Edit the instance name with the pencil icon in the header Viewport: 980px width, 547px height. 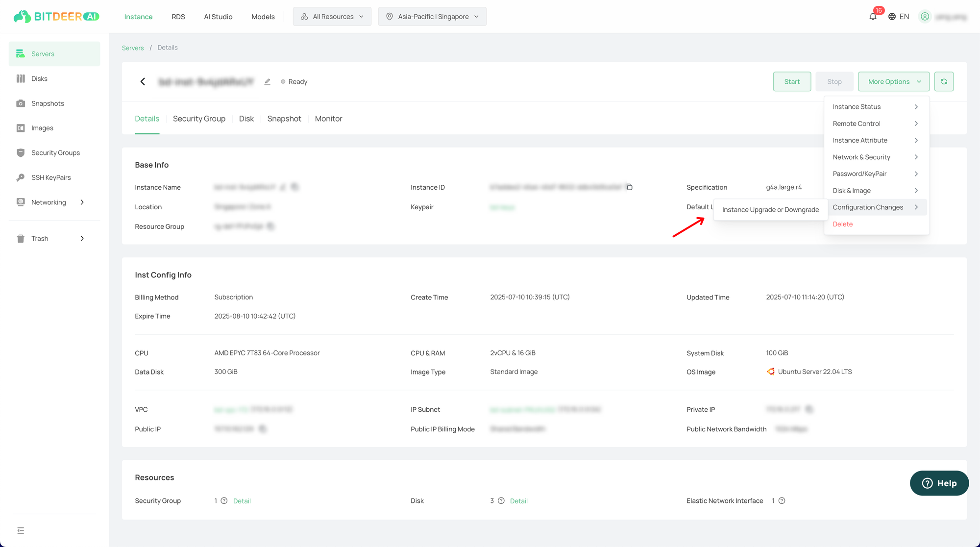point(268,82)
